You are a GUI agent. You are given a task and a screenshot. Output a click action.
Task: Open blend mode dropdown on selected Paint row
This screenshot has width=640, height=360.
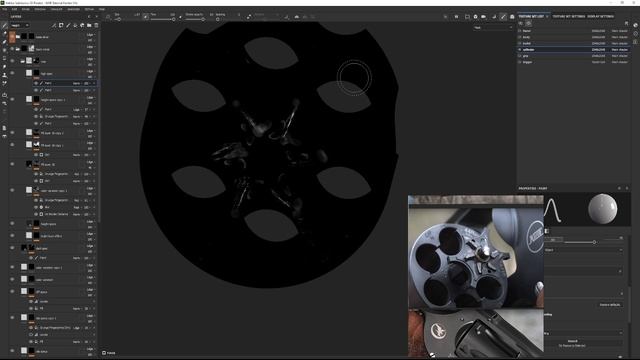tap(77, 83)
